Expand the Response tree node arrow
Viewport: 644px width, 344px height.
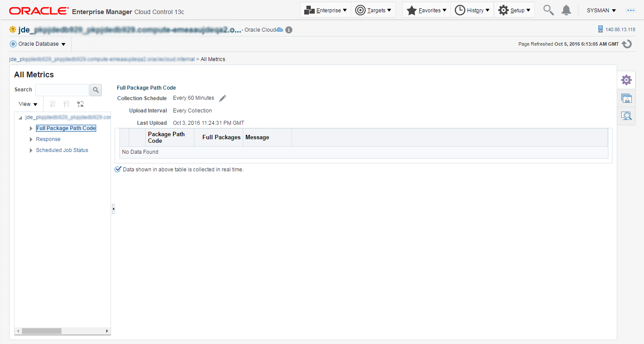(31, 139)
